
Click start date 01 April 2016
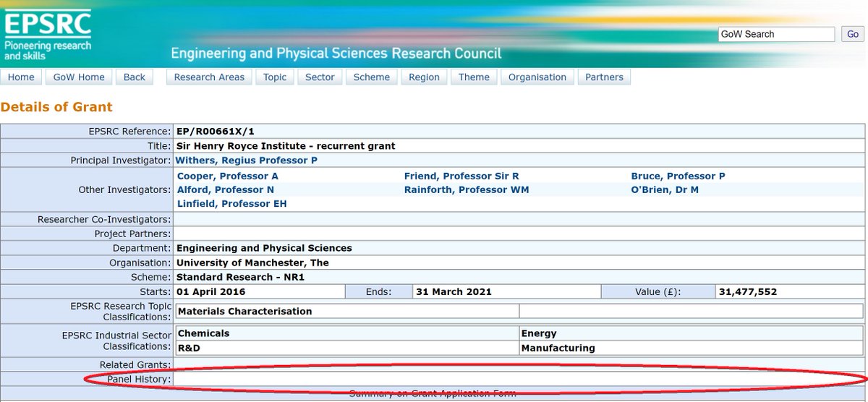[211, 292]
